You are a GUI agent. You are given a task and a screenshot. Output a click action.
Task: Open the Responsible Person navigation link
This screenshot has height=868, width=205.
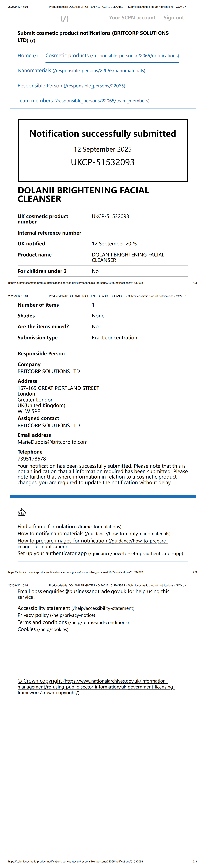pyautogui.click(x=71, y=86)
